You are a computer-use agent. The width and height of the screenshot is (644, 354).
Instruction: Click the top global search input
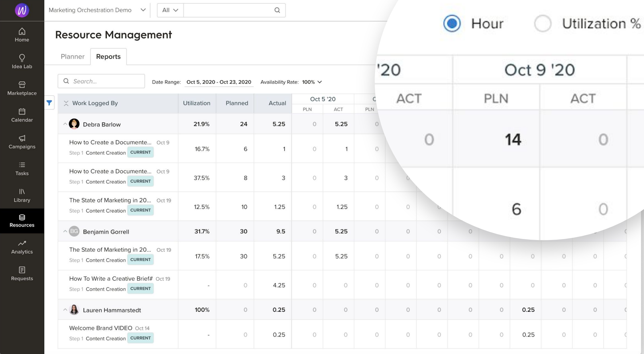click(x=229, y=10)
